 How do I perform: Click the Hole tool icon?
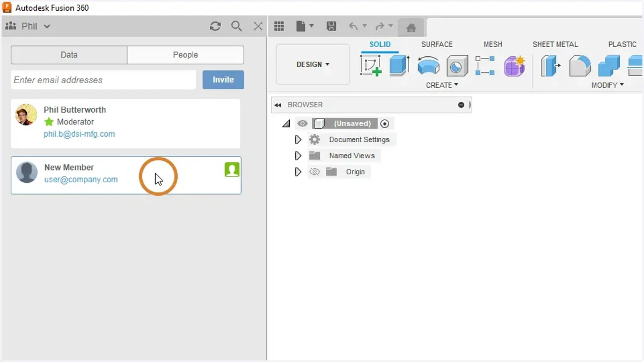tap(457, 65)
